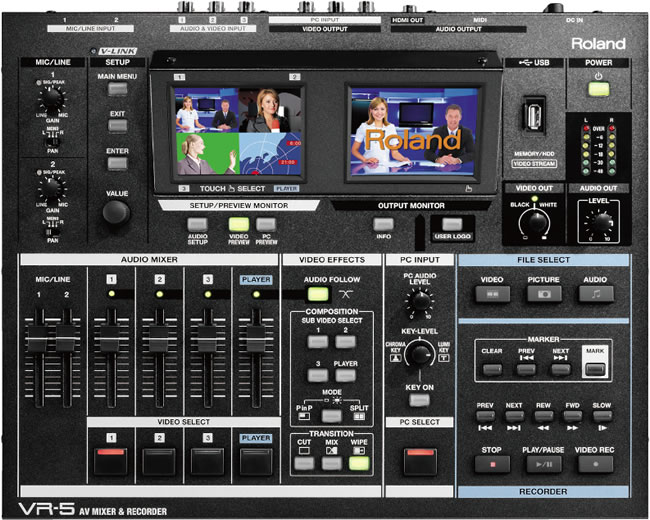Choose the lit WIPE transition button
Screen dimensions: 650x520
point(359,463)
